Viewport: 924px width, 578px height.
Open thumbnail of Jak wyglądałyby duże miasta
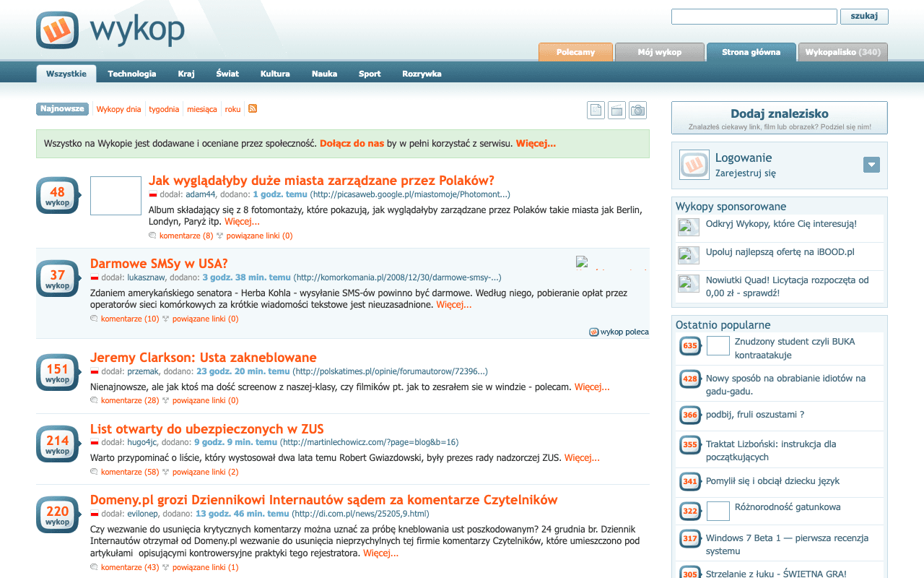[x=115, y=196]
